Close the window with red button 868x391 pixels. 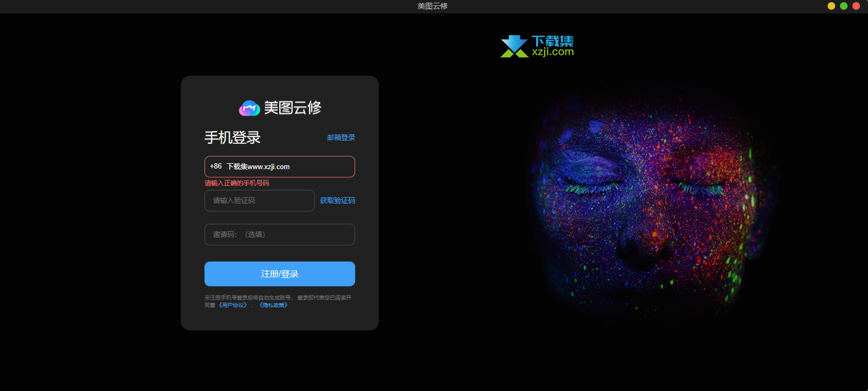856,6
